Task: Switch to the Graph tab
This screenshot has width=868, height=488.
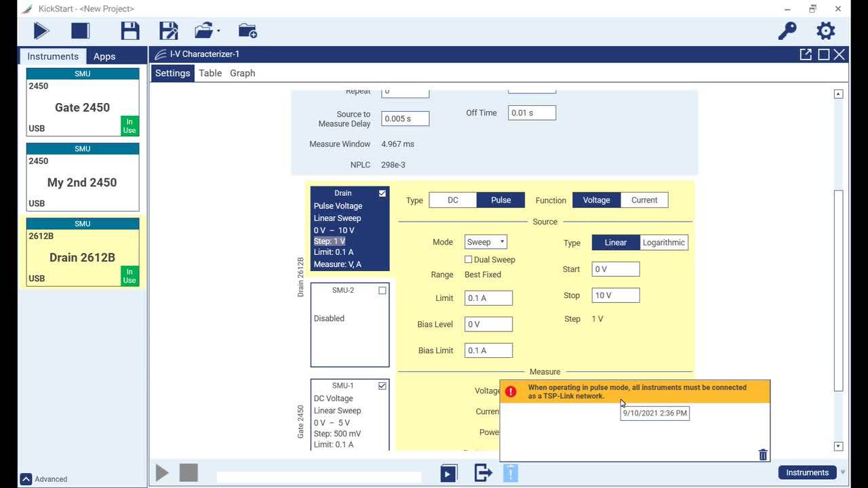Action: coord(242,73)
